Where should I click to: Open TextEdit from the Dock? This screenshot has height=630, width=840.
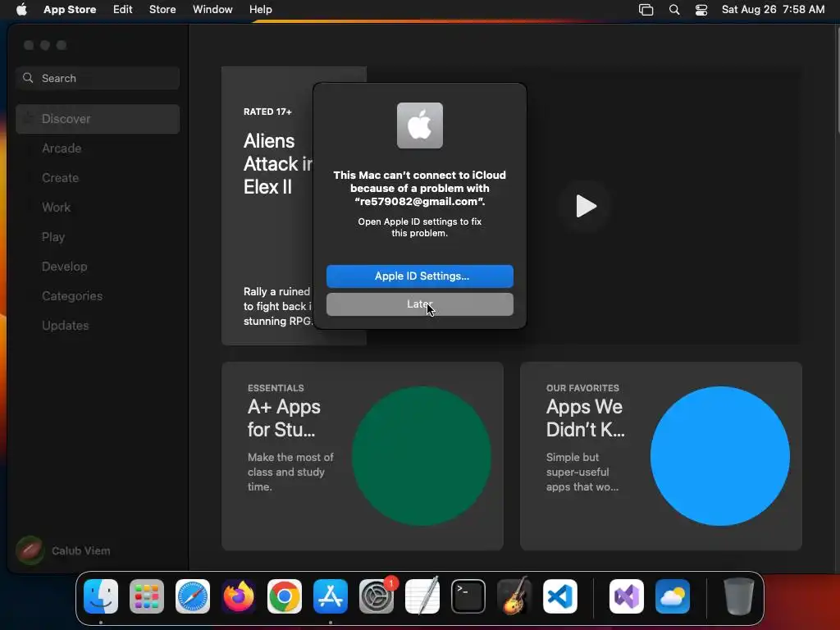tap(422, 596)
